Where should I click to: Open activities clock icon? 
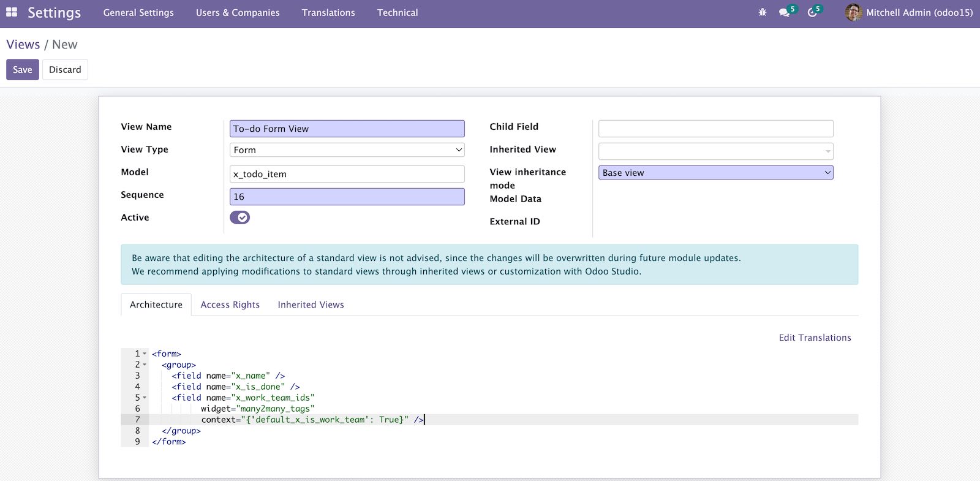pyautogui.click(x=813, y=12)
